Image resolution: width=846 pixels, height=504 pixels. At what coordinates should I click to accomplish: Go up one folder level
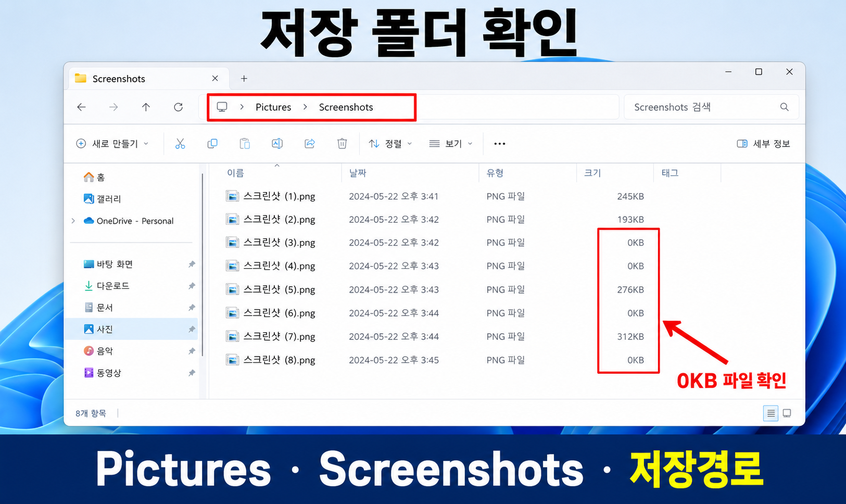[146, 107]
